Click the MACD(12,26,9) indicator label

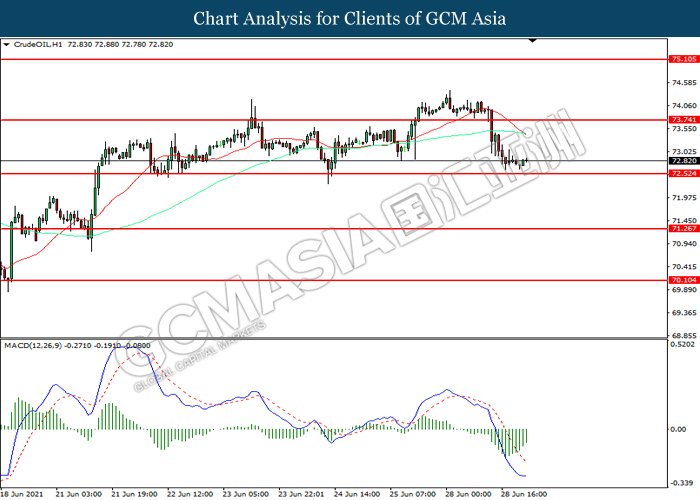(x=33, y=346)
